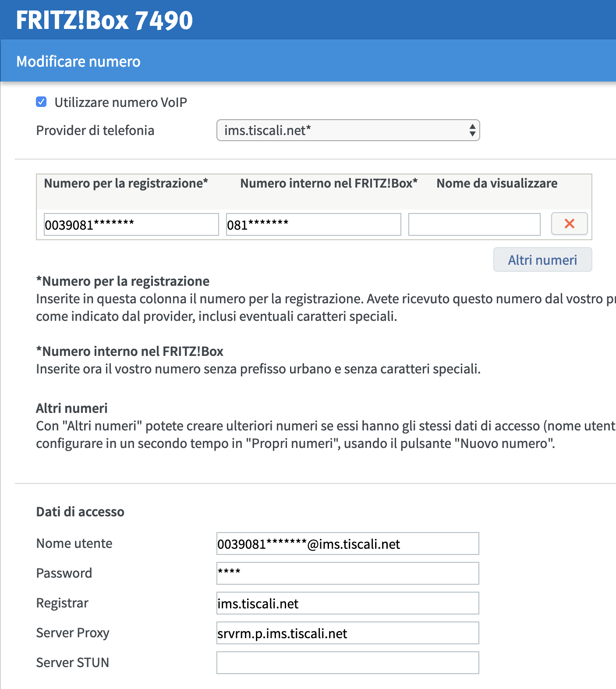Click into the Password field
This screenshot has height=689, width=616.
point(348,573)
